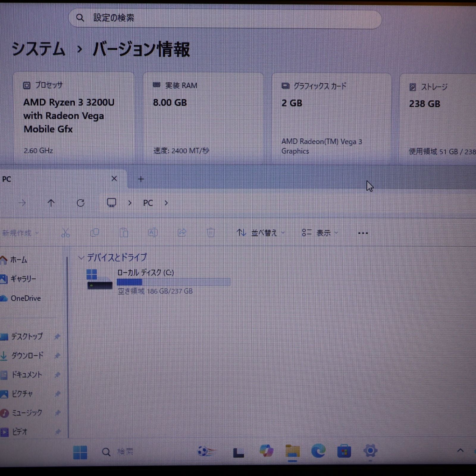Expand chevron before PC in address bar

click(130, 203)
